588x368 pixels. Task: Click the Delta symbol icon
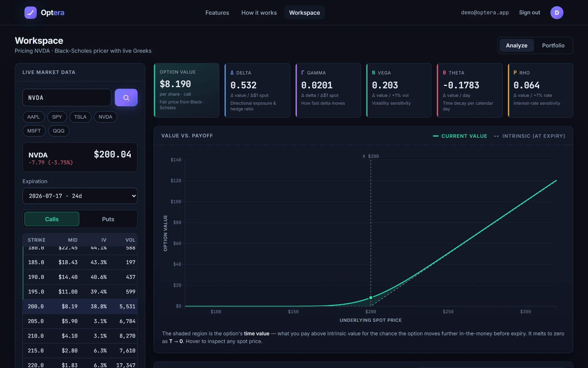click(x=232, y=73)
